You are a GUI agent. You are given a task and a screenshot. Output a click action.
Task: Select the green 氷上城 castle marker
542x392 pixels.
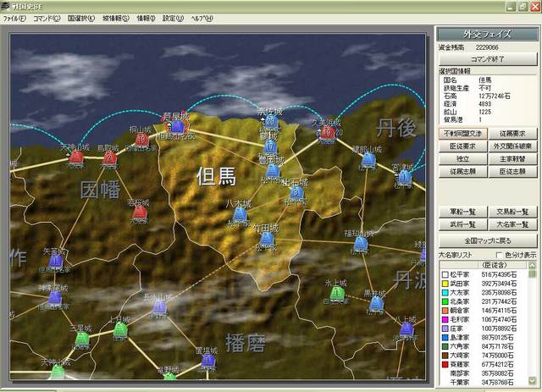tap(336, 294)
